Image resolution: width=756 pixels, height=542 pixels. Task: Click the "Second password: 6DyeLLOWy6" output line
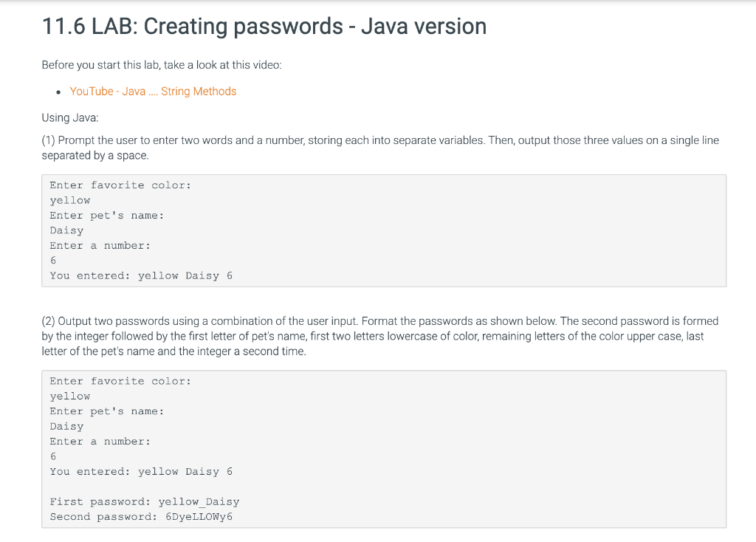(x=141, y=517)
